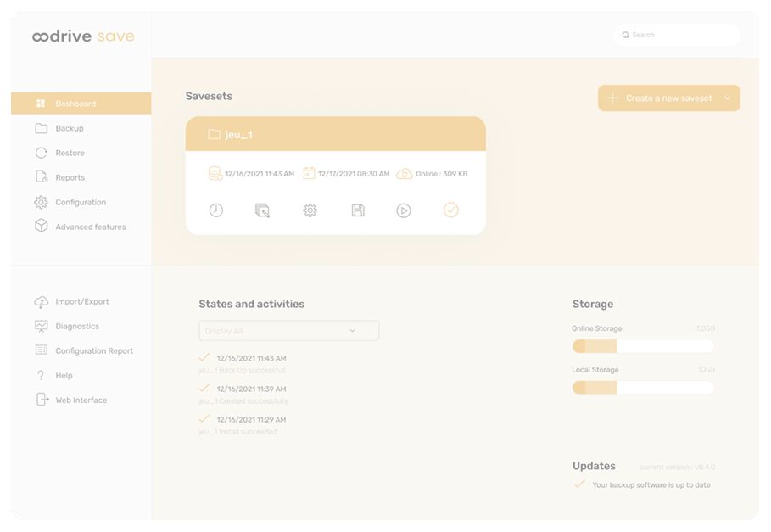Open the Display All filter dropdown
This screenshot has height=532, width=771.
(288, 331)
